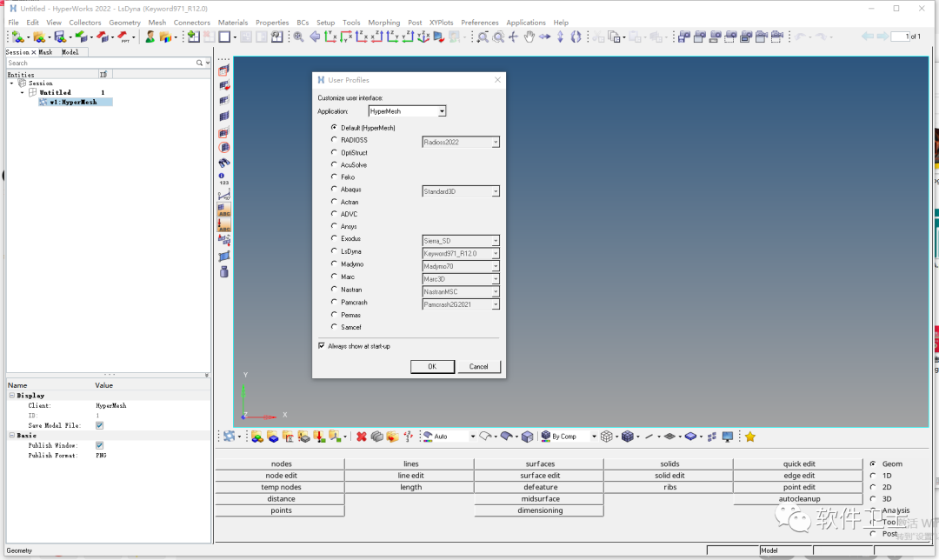Viewport: 939px width, 560px height.
Task: Collapse the Untitled tree node
Action: (x=22, y=93)
